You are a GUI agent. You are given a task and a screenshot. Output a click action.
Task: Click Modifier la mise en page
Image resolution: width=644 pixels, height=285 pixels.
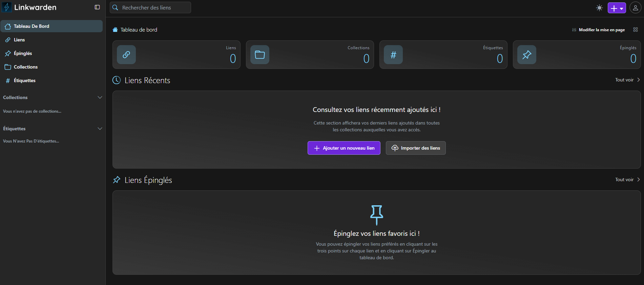598,30
